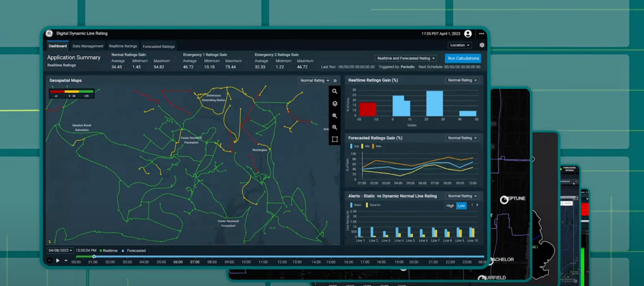Open the Location dropdown
This screenshot has height=286, width=644.
click(x=460, y=45)
